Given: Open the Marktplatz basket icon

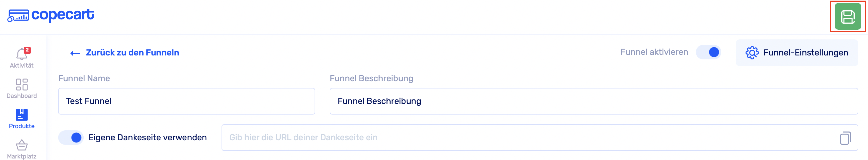Looking at the screenshot, I should [x=22, y=145].
